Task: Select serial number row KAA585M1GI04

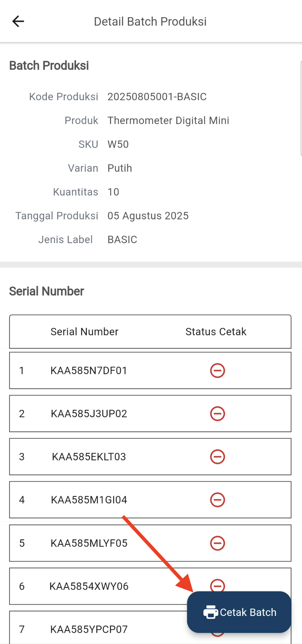Action: click(x=89, y=500)
